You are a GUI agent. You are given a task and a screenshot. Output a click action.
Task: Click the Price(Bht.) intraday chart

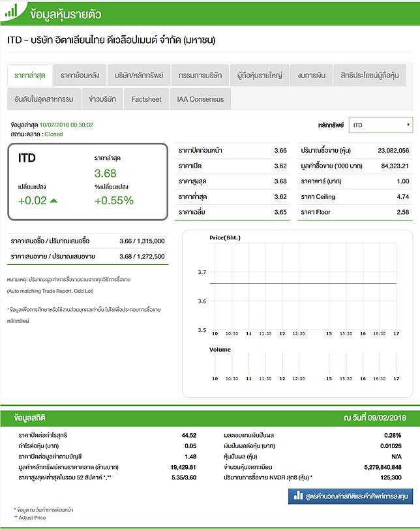pyautogui.click(x=303, y=287)
